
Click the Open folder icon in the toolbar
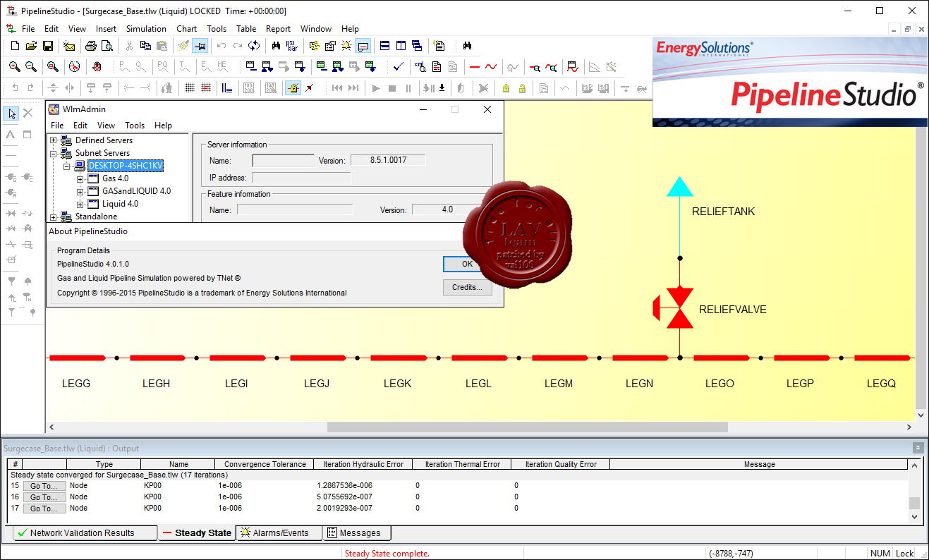tap(31, 46)
